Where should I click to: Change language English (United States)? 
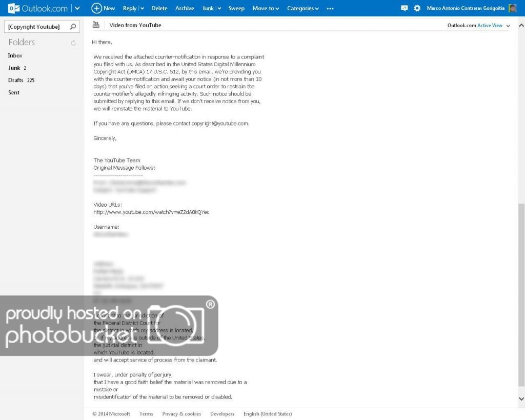268,414
